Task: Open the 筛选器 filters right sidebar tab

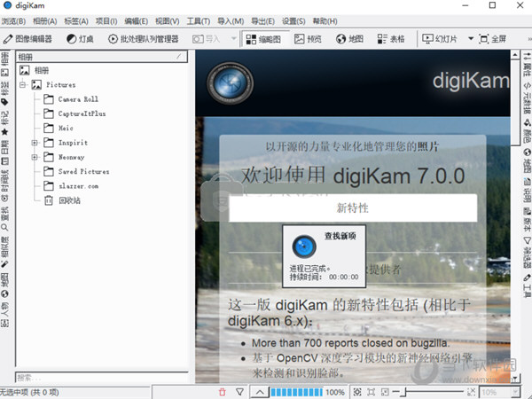Action: click(527, 253)
